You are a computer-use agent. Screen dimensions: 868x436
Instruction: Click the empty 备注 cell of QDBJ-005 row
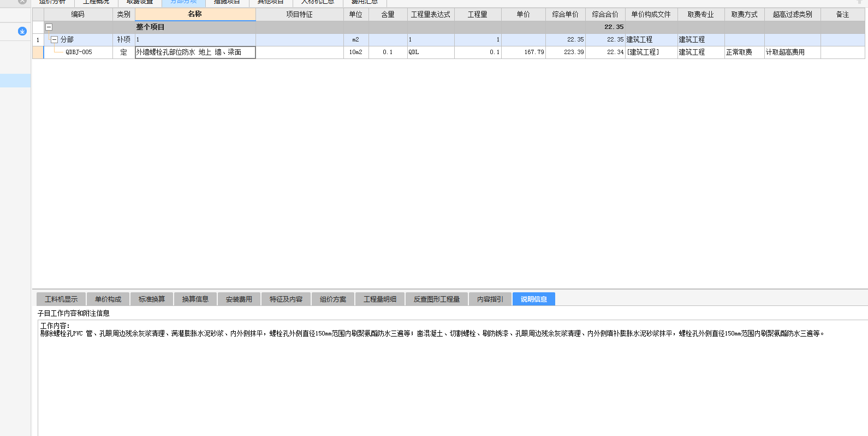[843, 52]
